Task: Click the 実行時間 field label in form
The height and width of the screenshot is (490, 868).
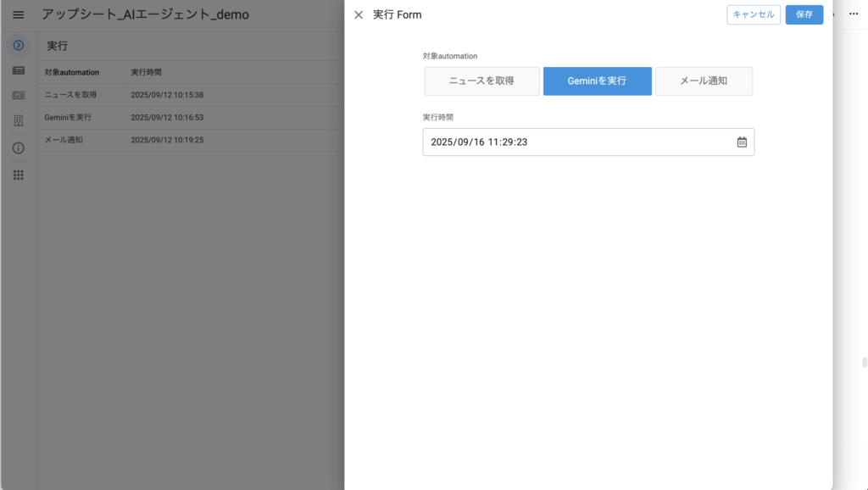Action: click(x=438, y=117)
